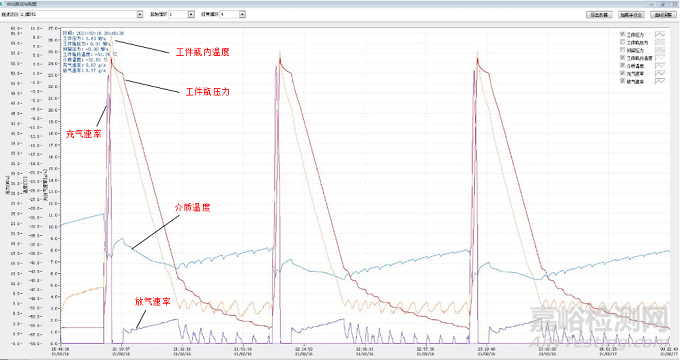Click the 导出数据 export data button
This screenshot has width=680, height=360.
[x=599, y=15]
